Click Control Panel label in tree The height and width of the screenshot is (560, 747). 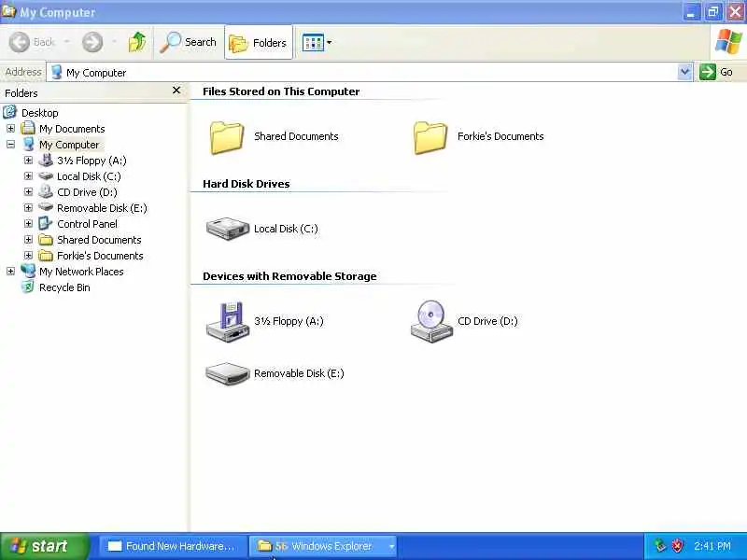(x=87, y=224)
